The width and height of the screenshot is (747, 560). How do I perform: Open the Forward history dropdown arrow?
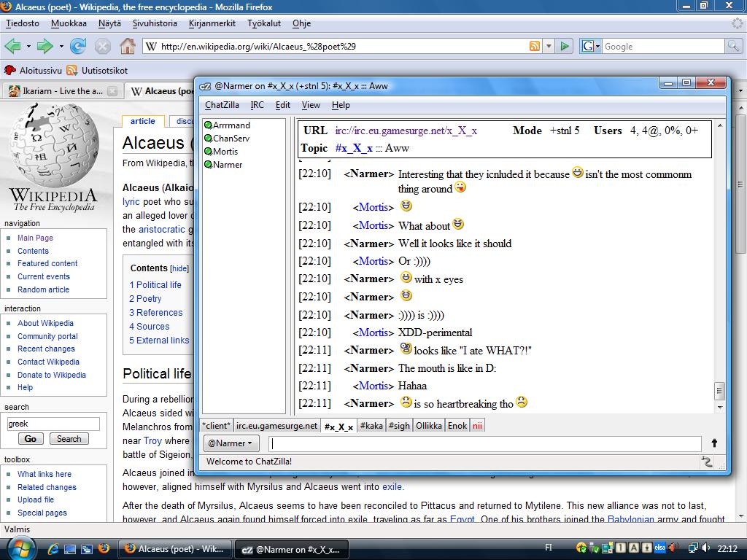pyautogui.click(x=61, y=46)
